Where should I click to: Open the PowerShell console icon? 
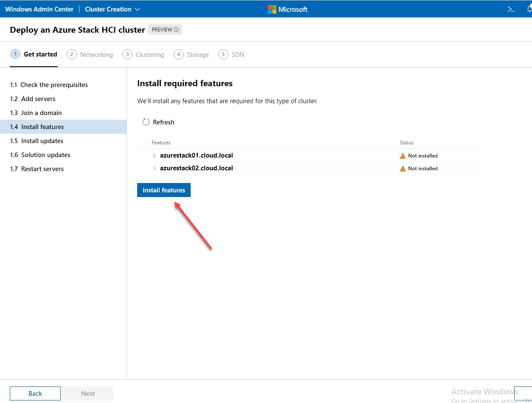[511, 9]
